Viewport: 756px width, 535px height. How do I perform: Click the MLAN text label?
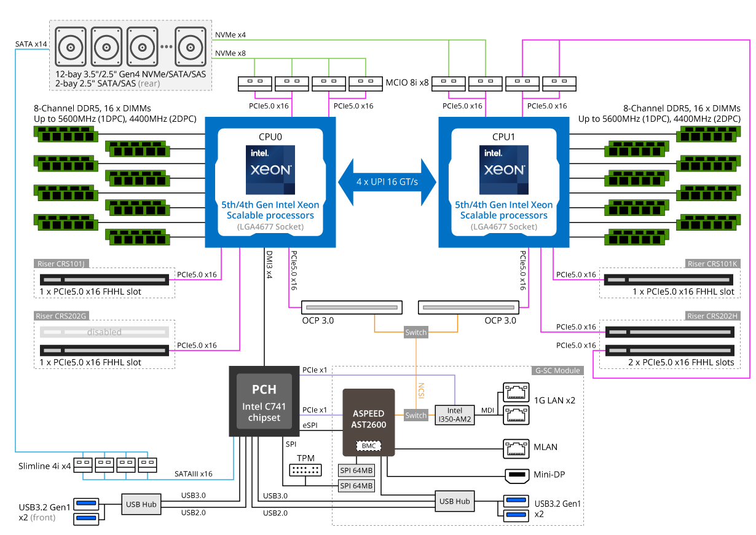pos(546,447)
